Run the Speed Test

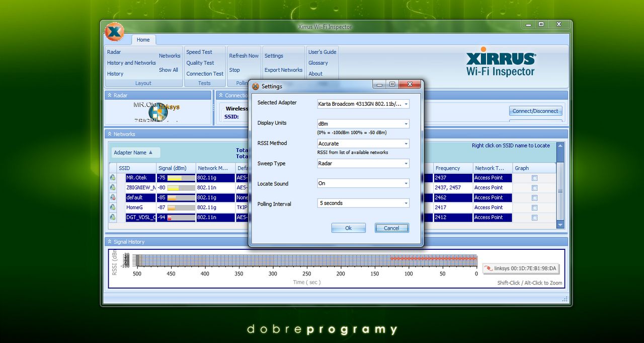(199, 52)
